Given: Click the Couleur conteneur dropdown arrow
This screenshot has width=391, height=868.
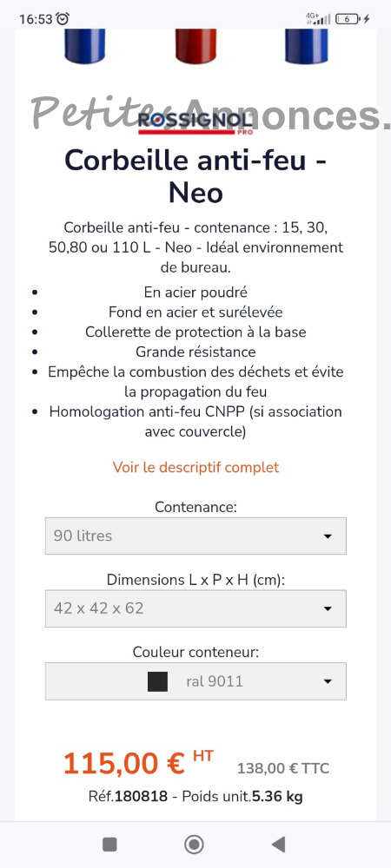Looking at the screenshot, I should point(328,681).
